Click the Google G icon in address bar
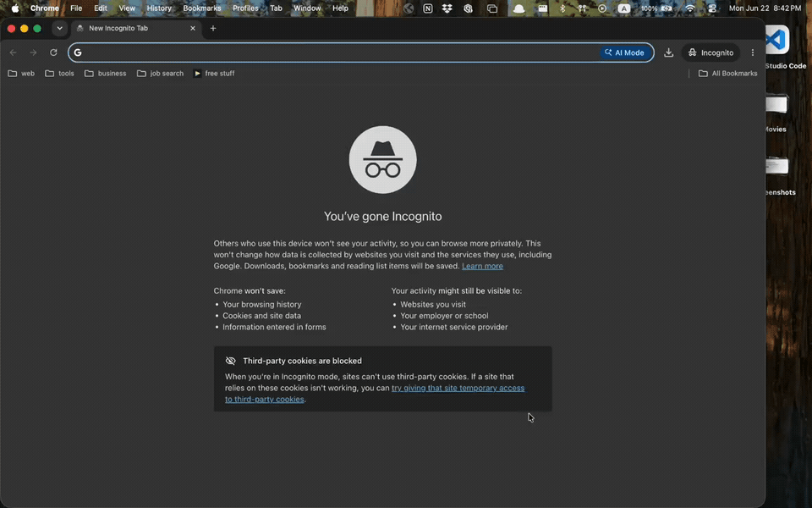The image size is (812, 508). 78,52
